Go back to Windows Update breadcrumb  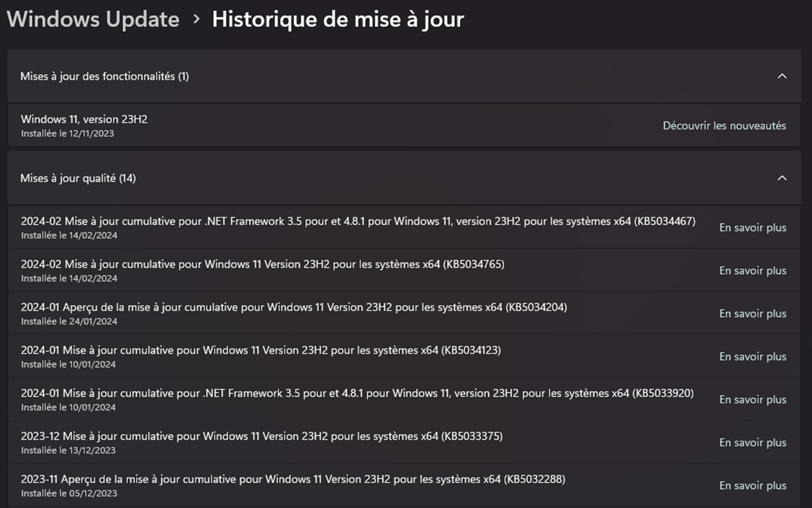tap(93, 19)
